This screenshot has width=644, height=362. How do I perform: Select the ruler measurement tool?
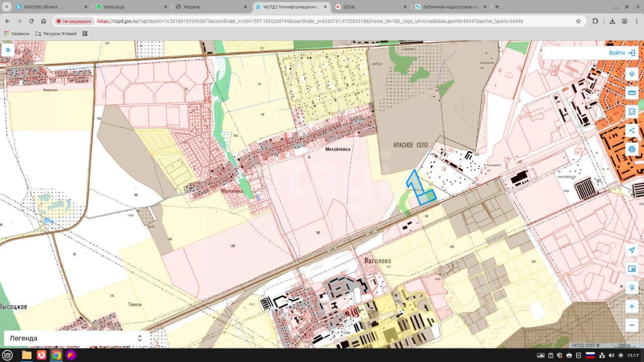(x=632, y=93)
